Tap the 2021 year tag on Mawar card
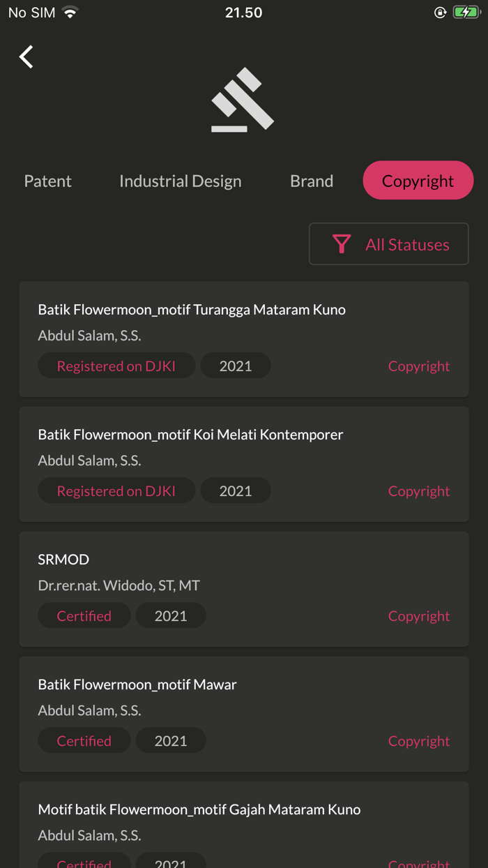The width and height of the screenshot is (488, 868). point(171,740)
